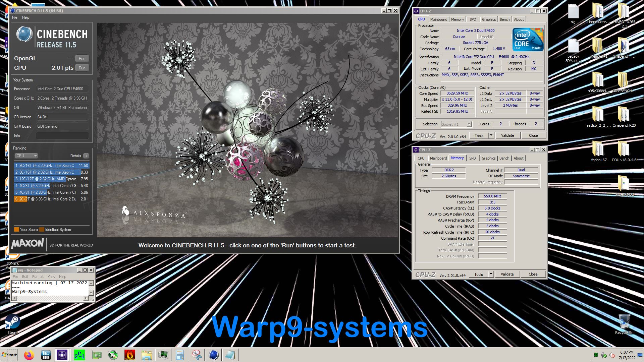Open the thphn167 desktop folder
The image size is (644, 362).
point(599,152)
